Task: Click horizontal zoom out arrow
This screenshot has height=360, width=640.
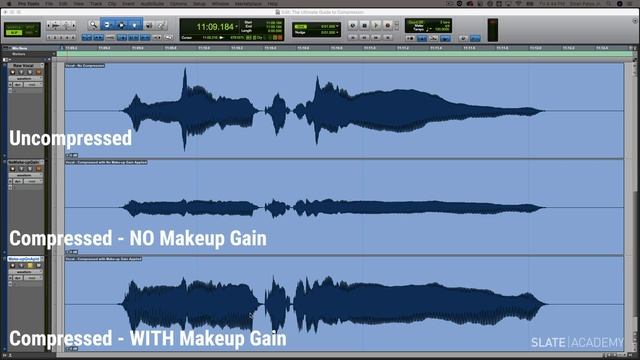Action: click(x=49, y=26)
